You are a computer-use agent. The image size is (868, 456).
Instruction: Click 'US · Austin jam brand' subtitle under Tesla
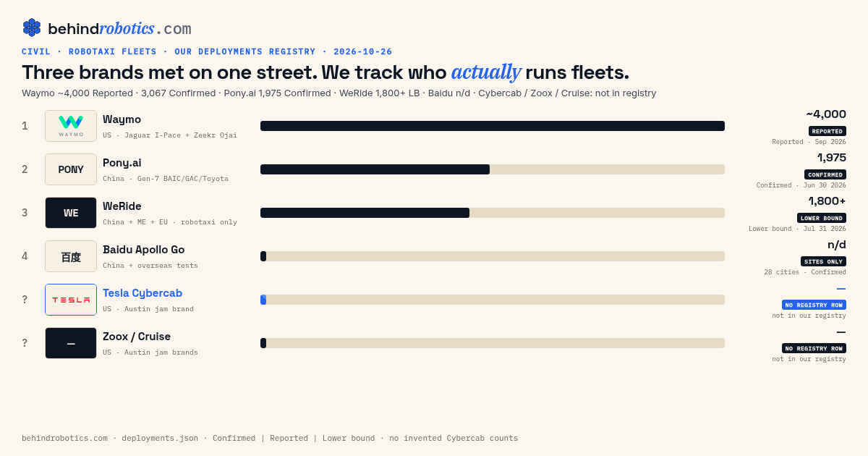click(148, 309)
